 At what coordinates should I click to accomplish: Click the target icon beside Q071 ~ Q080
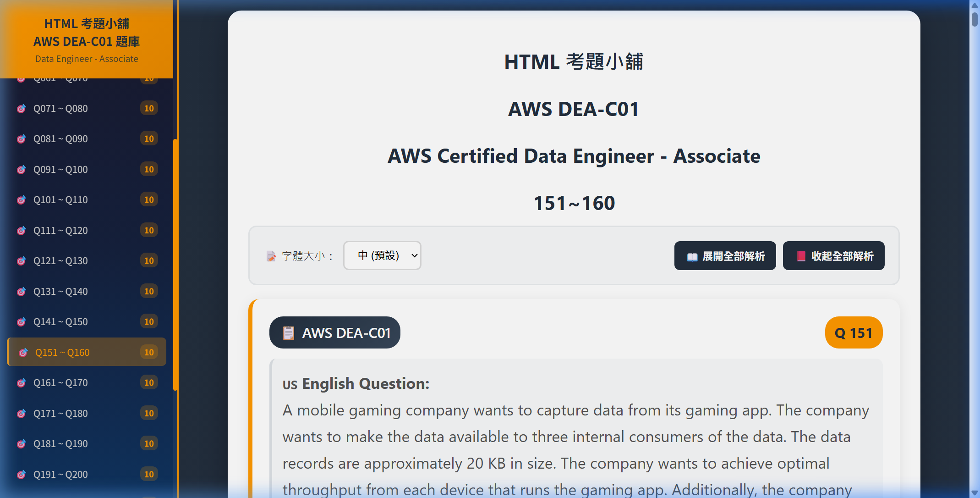22,109
